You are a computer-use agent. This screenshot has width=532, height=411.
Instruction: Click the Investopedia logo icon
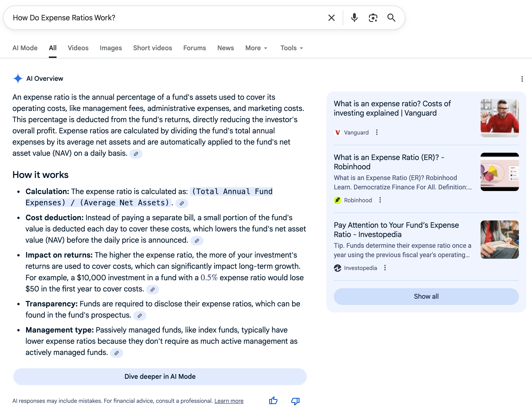click(x=338, y=268)
